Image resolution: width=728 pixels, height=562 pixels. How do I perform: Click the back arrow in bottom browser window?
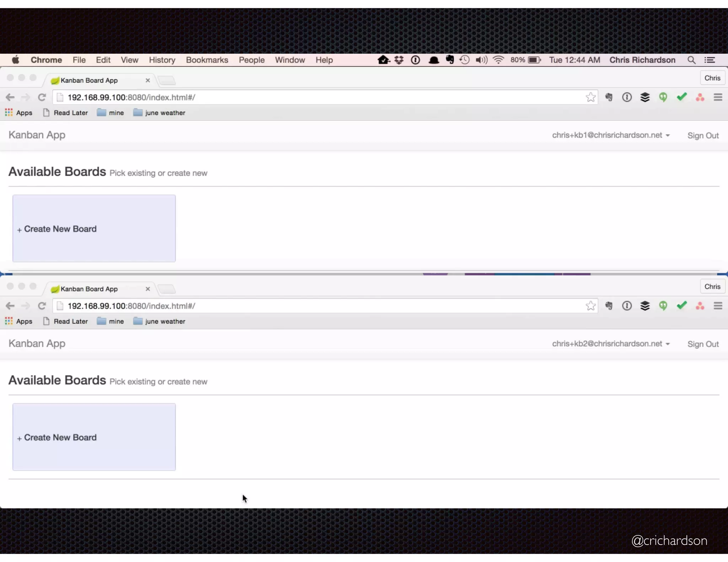click(10, 306)
